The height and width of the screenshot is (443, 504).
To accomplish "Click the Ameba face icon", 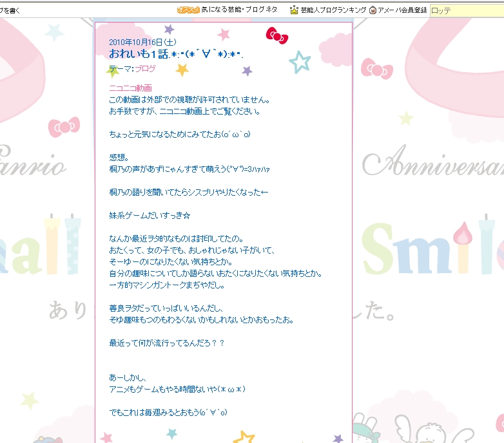I will pos(373,10).
